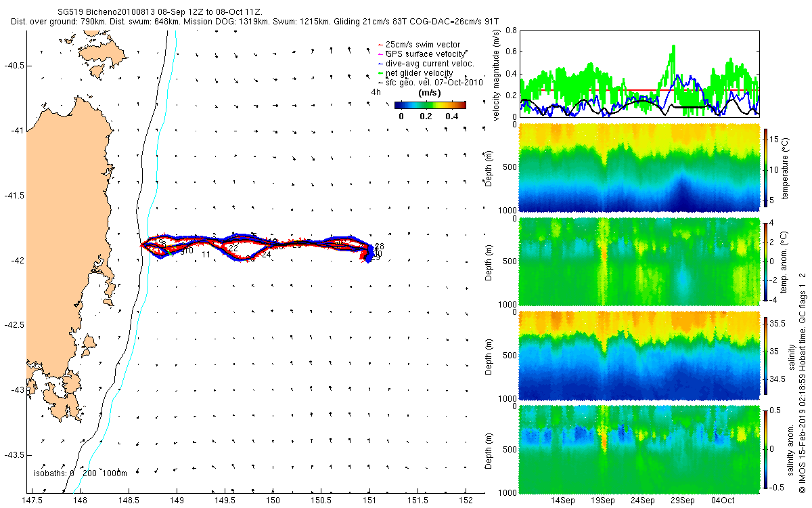Click day marker '24' on glider track

click(266, 255)
